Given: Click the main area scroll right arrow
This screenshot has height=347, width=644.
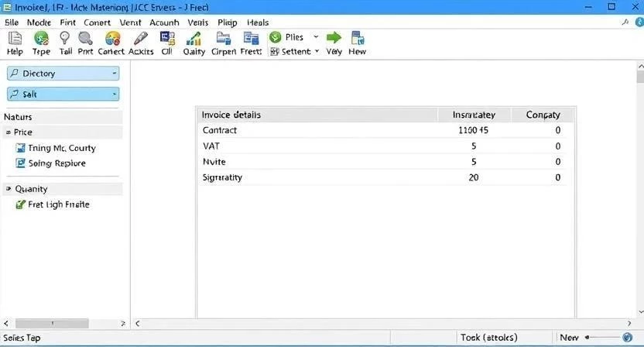Looking at the screenshot, I should tap(629, 324).
